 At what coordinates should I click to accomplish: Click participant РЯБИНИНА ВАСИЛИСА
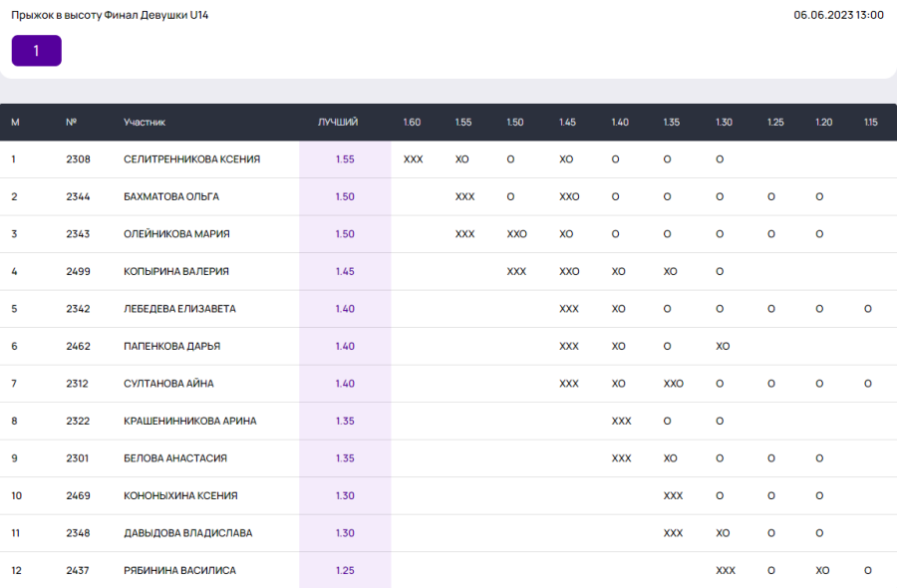pos(179,570)
